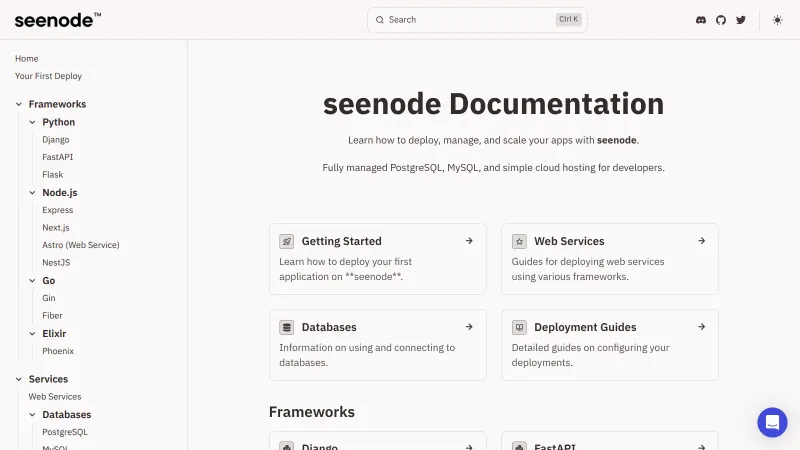Open the Discord icon link
Image resolution: width=800 pixels, height=450 pixels.
tap(701, 20)
